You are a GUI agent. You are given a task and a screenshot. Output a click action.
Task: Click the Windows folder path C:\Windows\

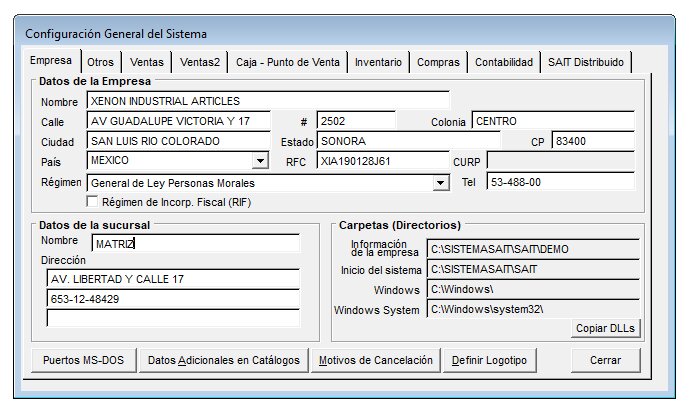click(x=533, y=289)
